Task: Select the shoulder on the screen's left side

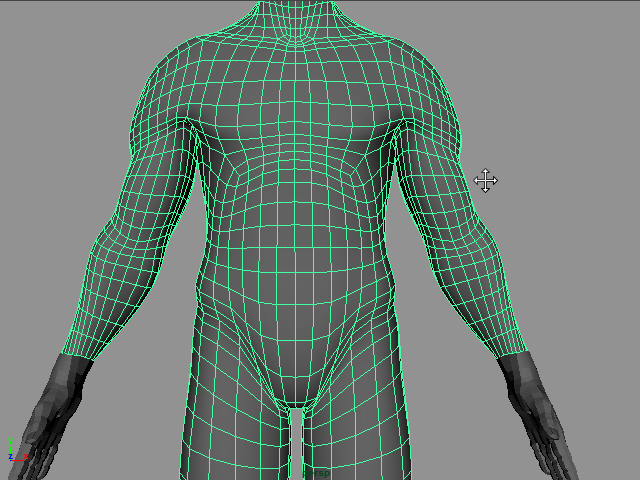Action: point(160,110)
